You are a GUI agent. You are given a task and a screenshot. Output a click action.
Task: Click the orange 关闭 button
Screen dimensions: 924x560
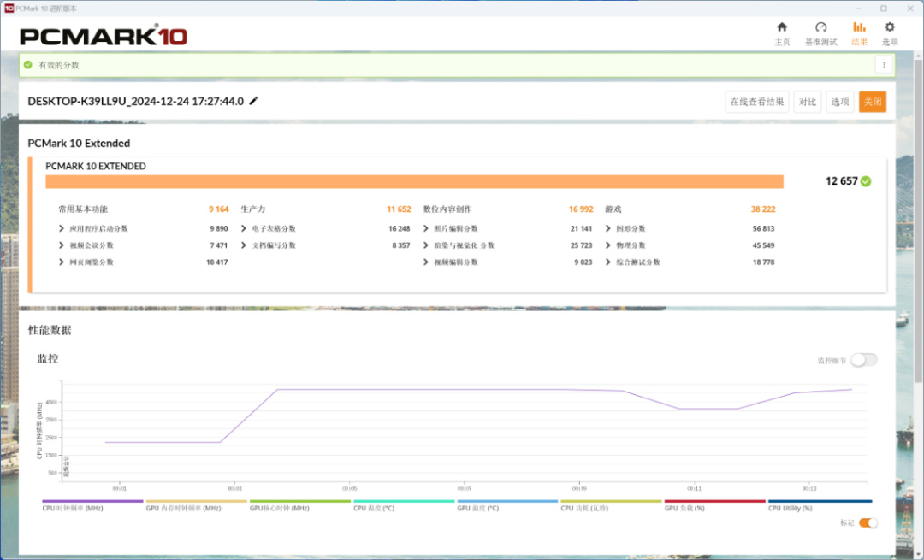click(872, 102)
